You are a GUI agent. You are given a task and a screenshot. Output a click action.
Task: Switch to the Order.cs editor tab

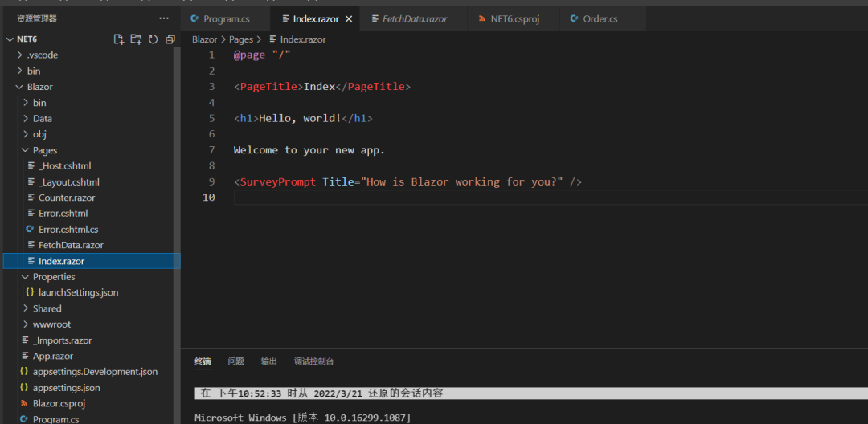pyautogui.click(x=602, y=18)
